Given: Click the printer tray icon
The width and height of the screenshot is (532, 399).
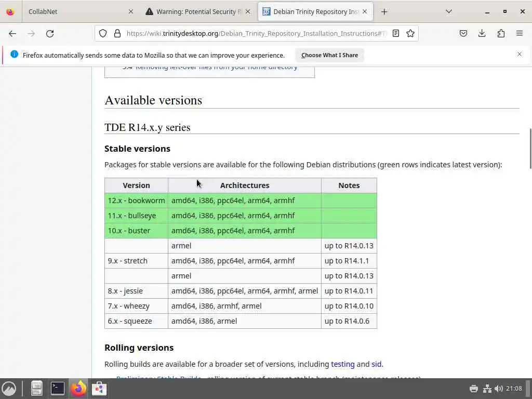Looking at the screenshot, I should coord(474,389).
